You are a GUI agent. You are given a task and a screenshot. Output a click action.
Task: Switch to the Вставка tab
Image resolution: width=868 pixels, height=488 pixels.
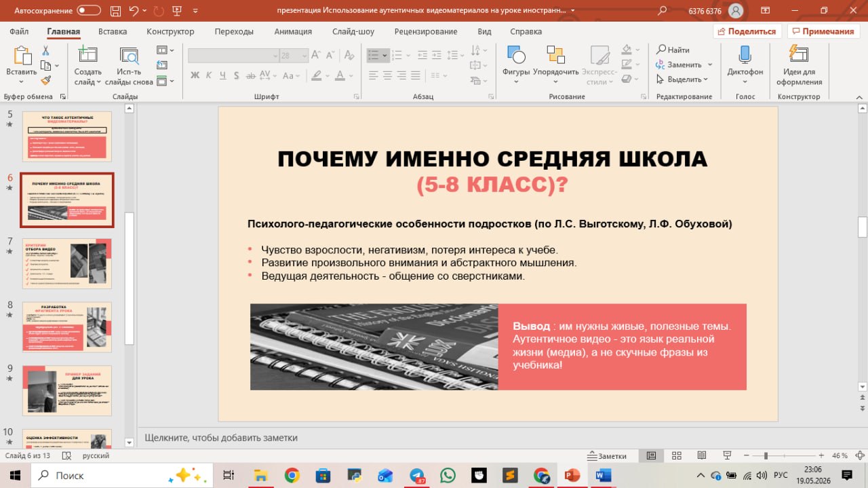pos(113,32)
